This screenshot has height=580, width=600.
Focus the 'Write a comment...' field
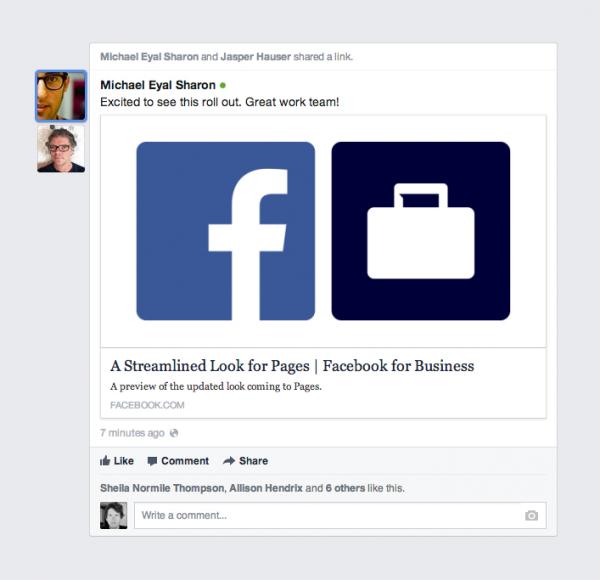point(340,516)
